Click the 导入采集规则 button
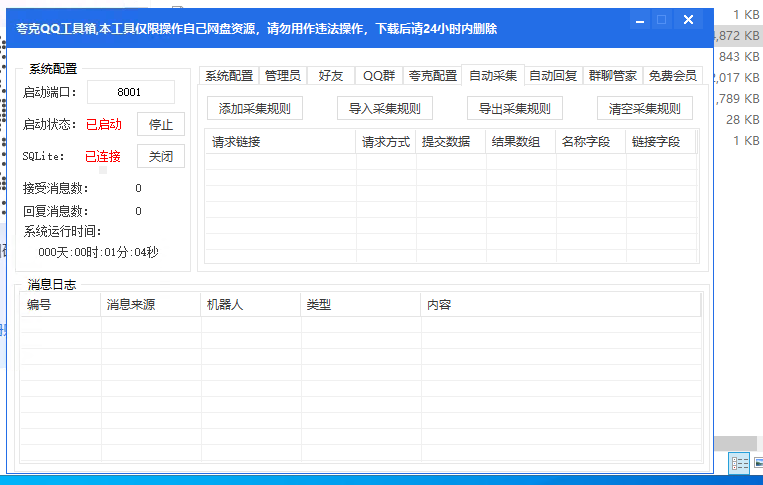This screenshot has height=485, width=763. (384, 109)
